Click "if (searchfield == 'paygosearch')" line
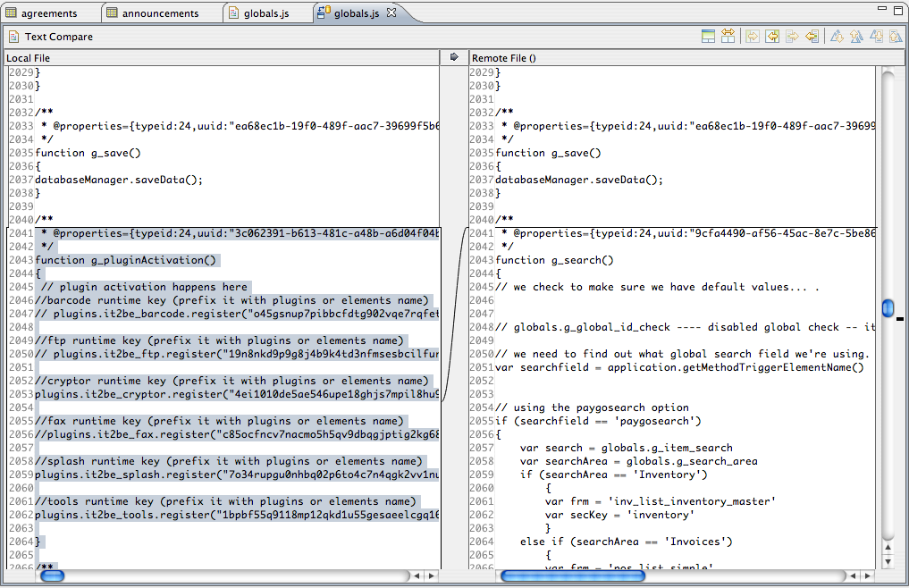 (598, 420)
